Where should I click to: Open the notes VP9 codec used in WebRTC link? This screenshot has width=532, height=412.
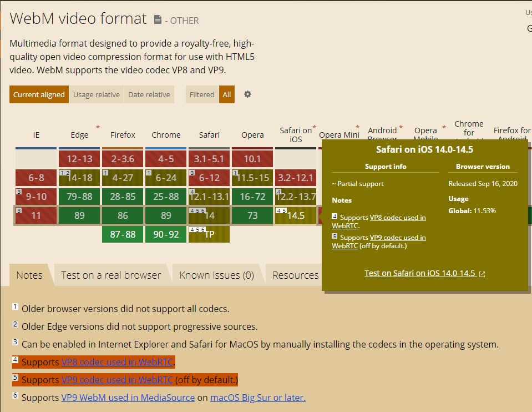[x=117, y=380]
